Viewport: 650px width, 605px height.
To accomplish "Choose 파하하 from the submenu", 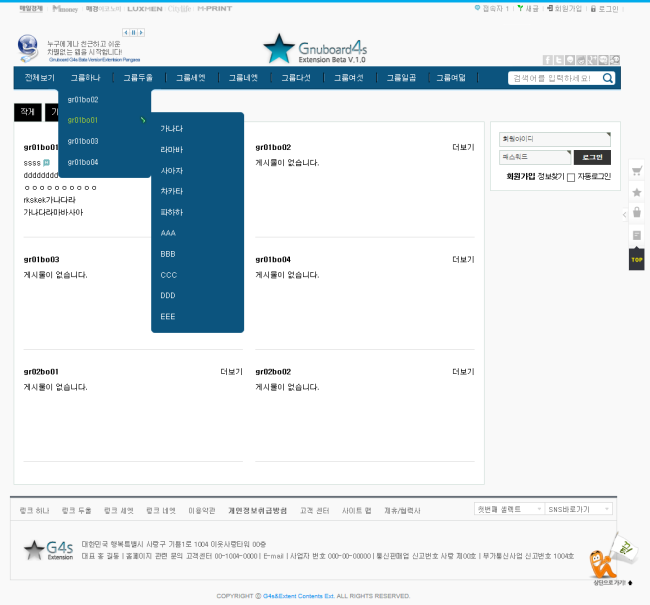I will (172, 212).
